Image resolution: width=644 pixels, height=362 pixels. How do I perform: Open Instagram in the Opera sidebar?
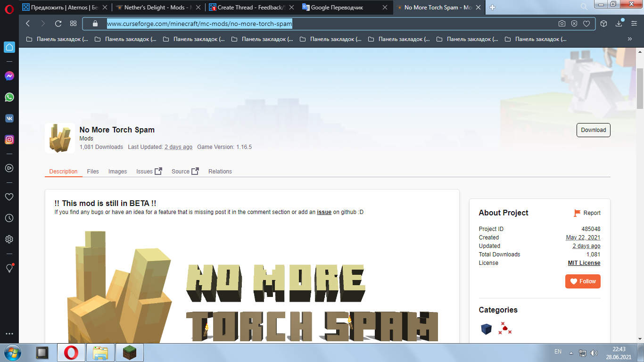9,140
